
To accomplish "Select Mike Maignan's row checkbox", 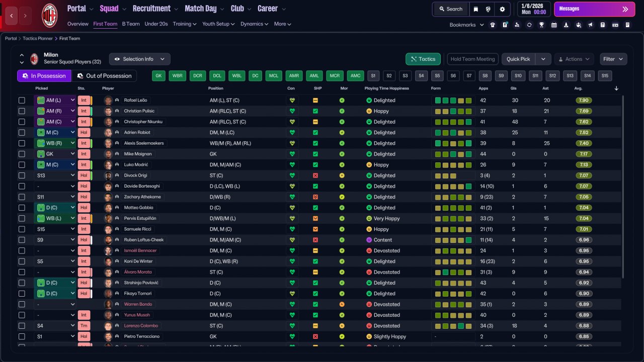I will [22, 154].
